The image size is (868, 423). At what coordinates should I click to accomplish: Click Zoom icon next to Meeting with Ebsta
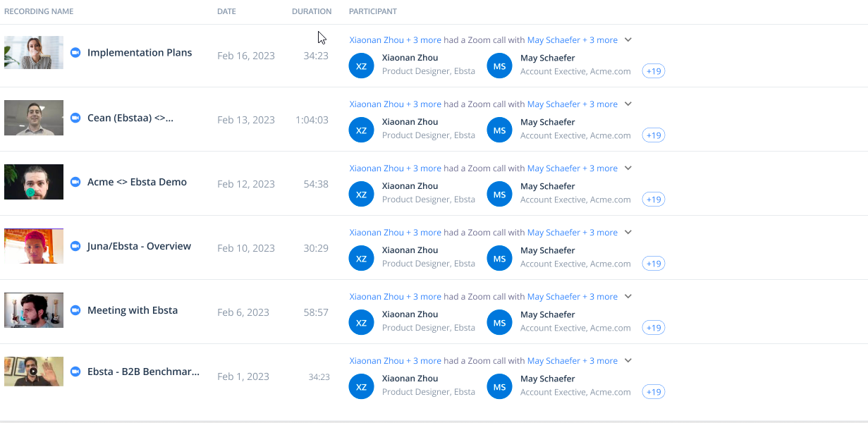(x=75, y=310)
